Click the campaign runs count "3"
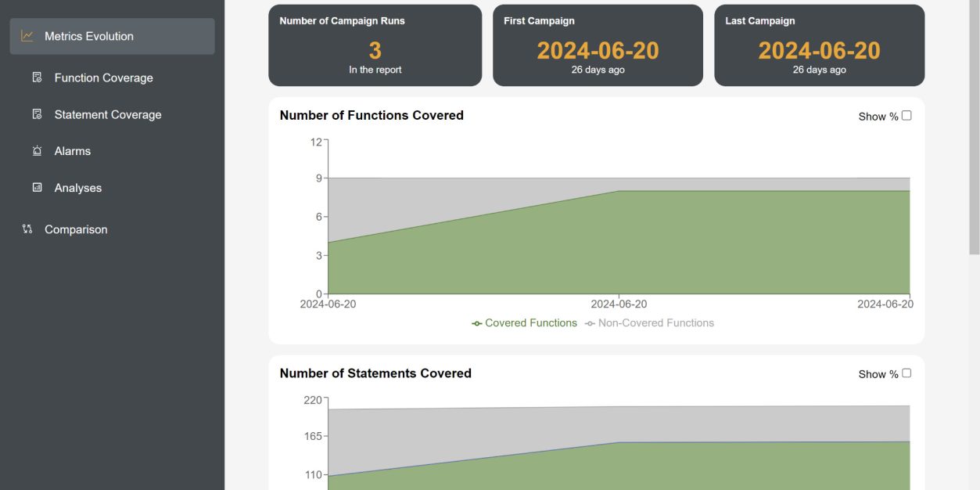Image resolution: width=980 pixels, height=490 pixels. tap(375, 51)
